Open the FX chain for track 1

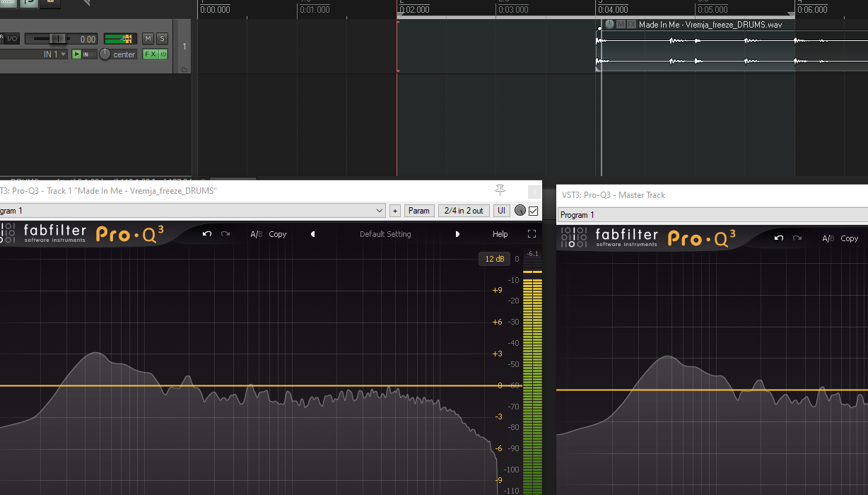(x=150, y=54)
